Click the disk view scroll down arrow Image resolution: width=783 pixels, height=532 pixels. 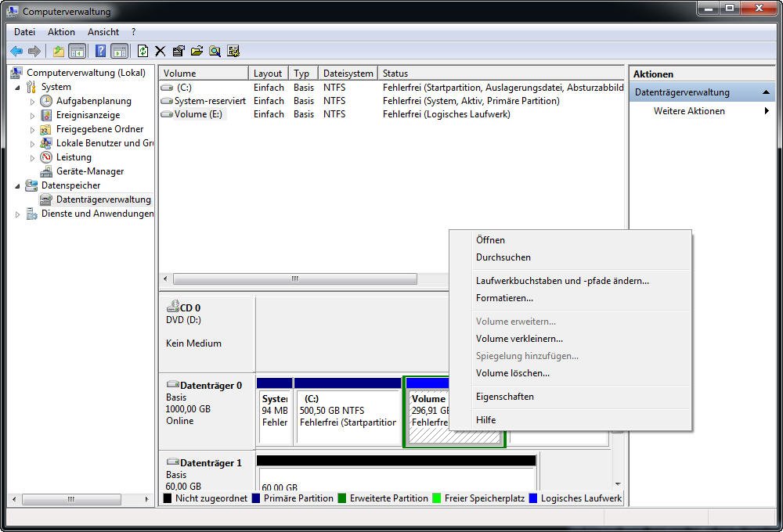618,484
